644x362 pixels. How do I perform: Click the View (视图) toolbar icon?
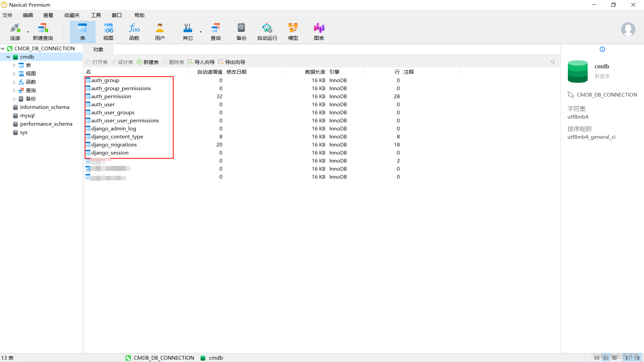[108, 32]
